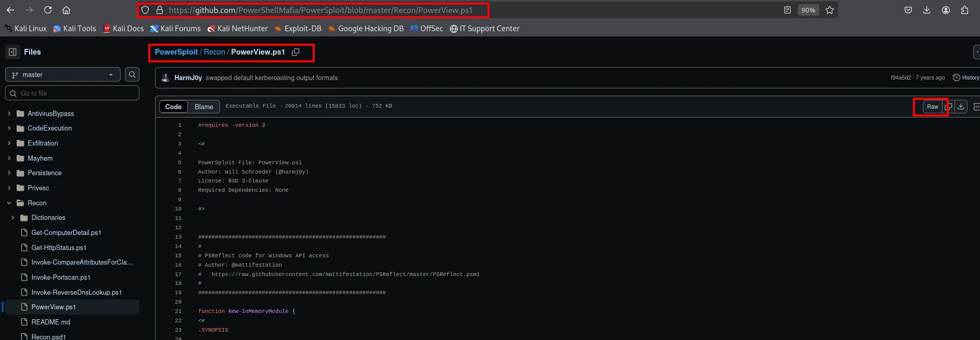Switch to the Blame tab
This screenshot has width=980, height=340.
click(204, 107)
